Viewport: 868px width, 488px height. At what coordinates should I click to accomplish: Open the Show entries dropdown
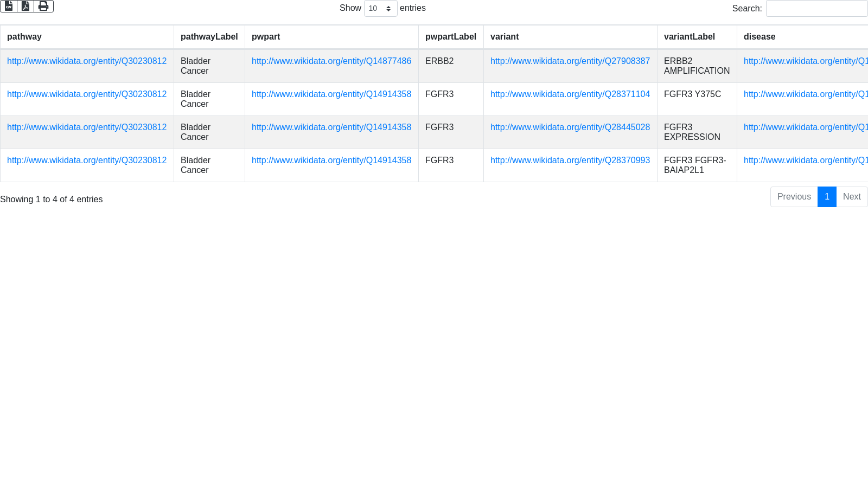click(380, 8)
